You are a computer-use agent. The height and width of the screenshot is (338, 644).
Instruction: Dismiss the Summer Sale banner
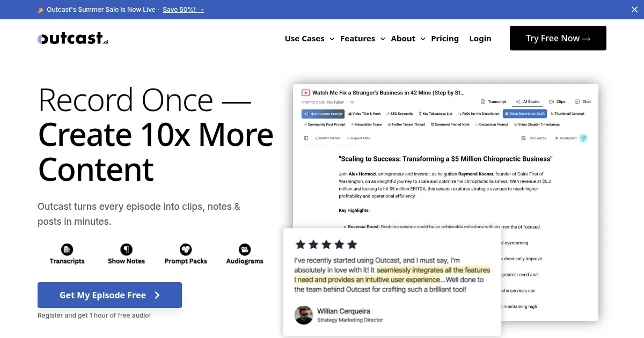point(635,9)
